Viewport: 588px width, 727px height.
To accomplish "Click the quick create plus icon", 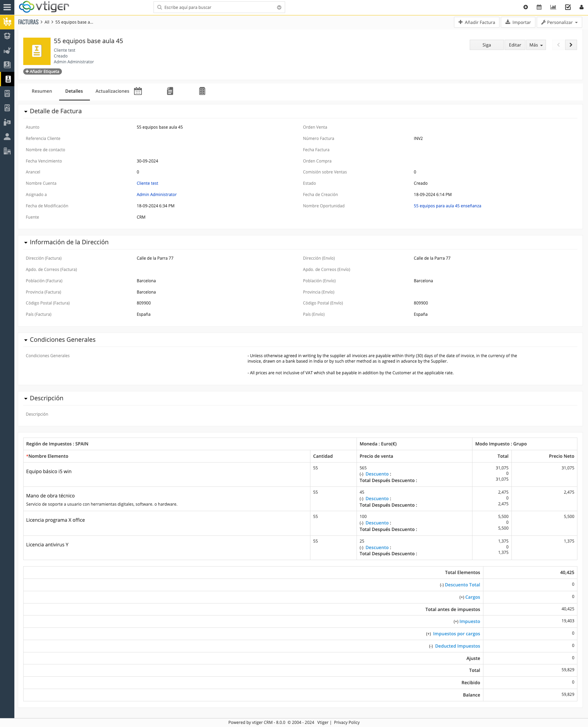I will click(x=525, y=7).
